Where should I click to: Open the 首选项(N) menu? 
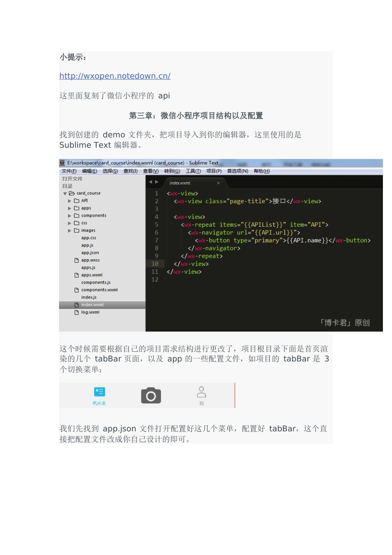tap(238, 171)
